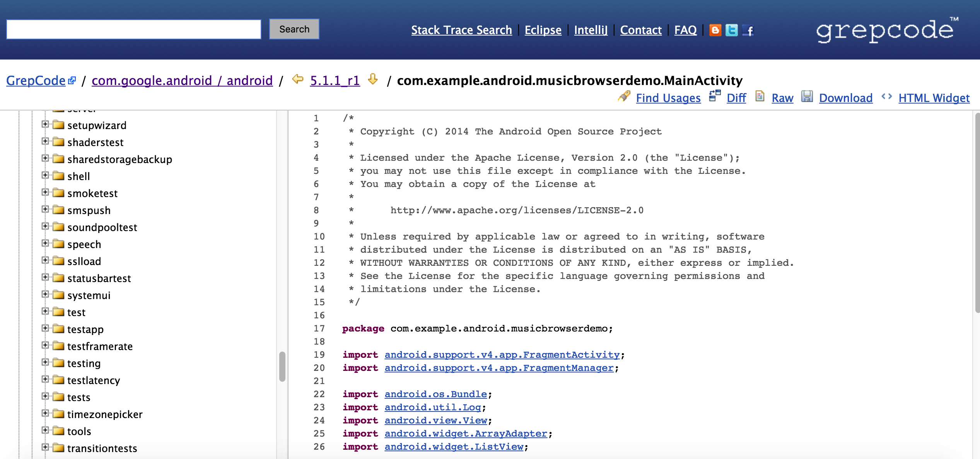Expand the setupwizard folder

[x=46, y=124]
